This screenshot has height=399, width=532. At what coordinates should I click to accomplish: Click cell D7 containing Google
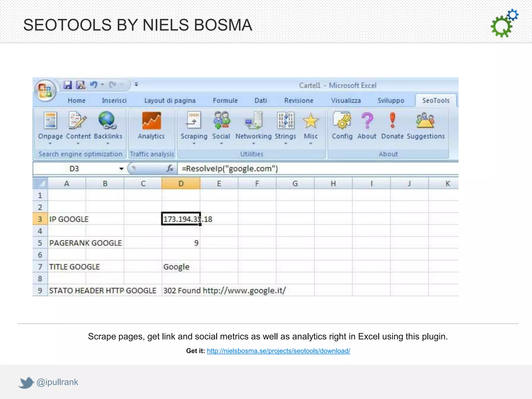coord(181,267)
